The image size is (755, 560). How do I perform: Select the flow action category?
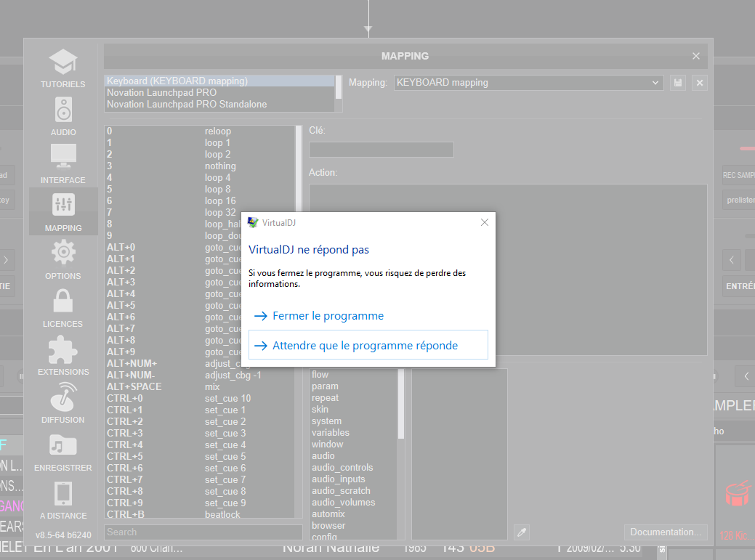tap(353, 374)
